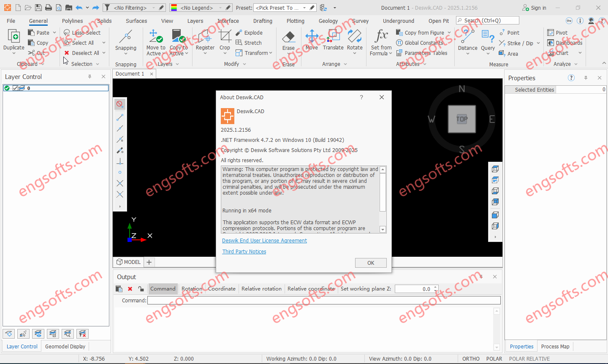Screen dimensions: 608x364
Task: Click the Duplicate icon in Clipboard
Action: point(14,38)
